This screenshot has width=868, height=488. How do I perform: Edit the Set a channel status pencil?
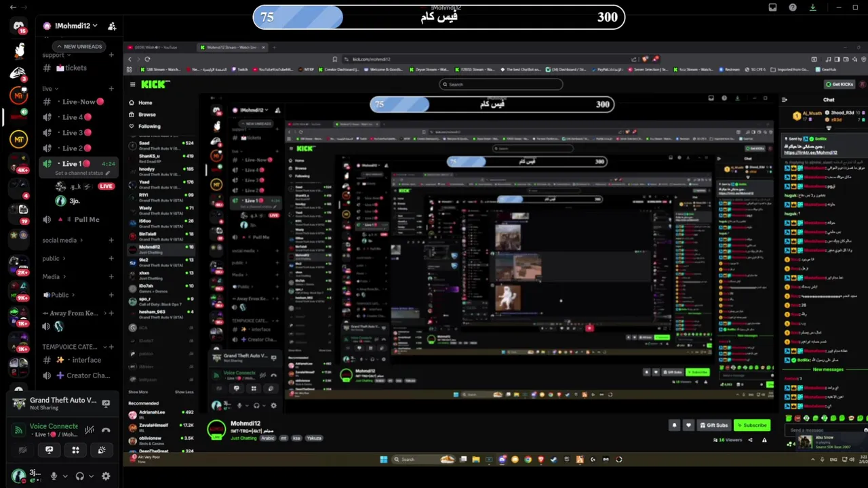tap(108, 173)
